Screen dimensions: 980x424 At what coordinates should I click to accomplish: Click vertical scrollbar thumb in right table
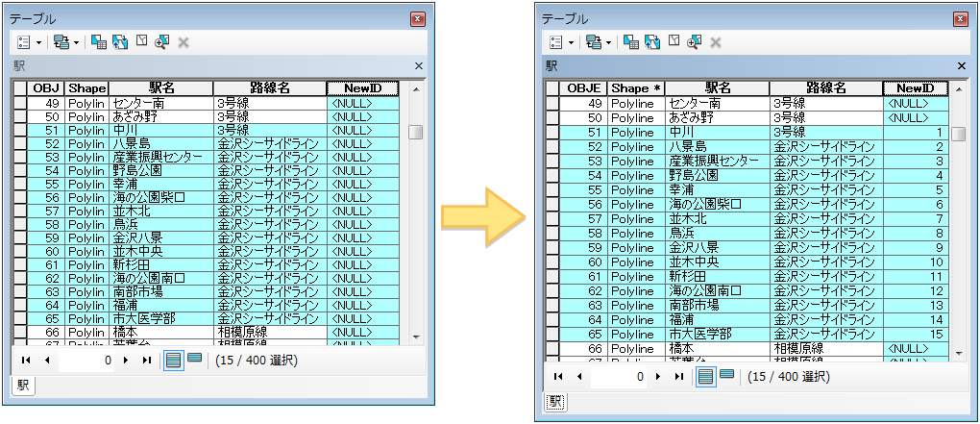[958, 134]
